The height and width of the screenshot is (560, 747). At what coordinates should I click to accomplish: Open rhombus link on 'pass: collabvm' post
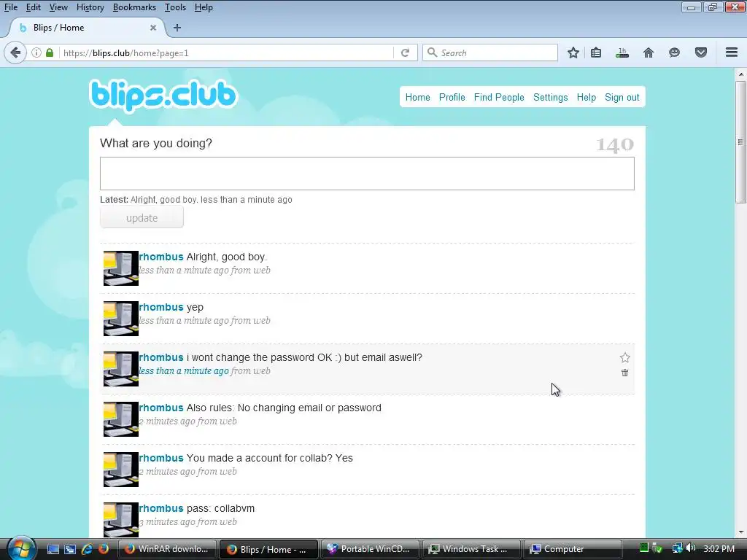pyautogui.click(x=161, y=508)
